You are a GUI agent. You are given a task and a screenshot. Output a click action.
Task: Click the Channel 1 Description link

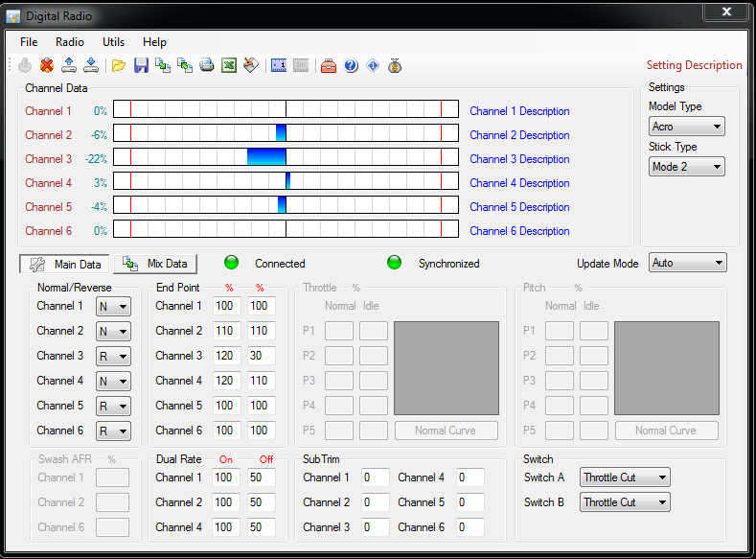[519, 111]
